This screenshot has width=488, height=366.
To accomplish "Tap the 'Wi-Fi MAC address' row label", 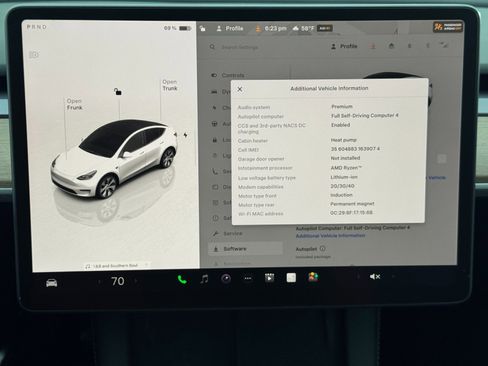I will coord(261,214).
